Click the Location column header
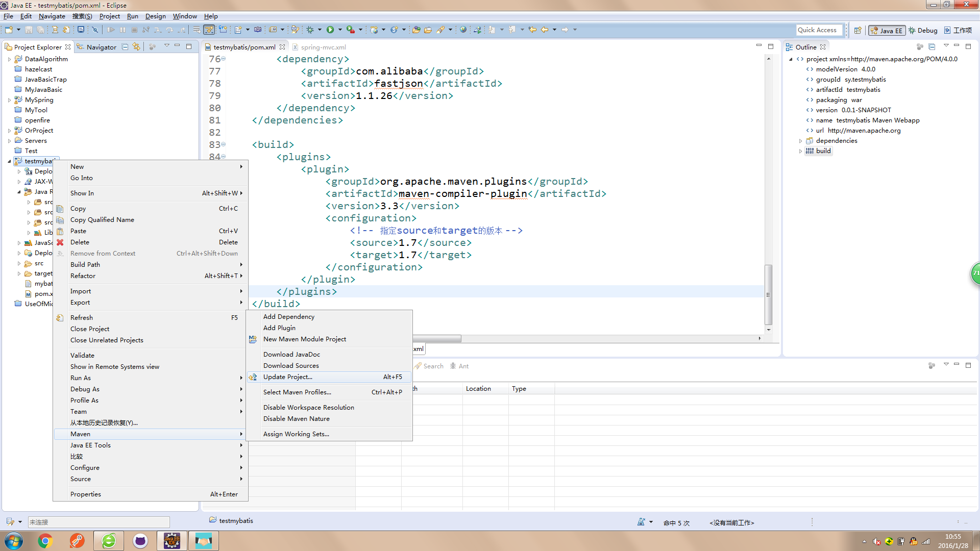The width and height of the screenshot is (980, 551). [x=485, y=389]
